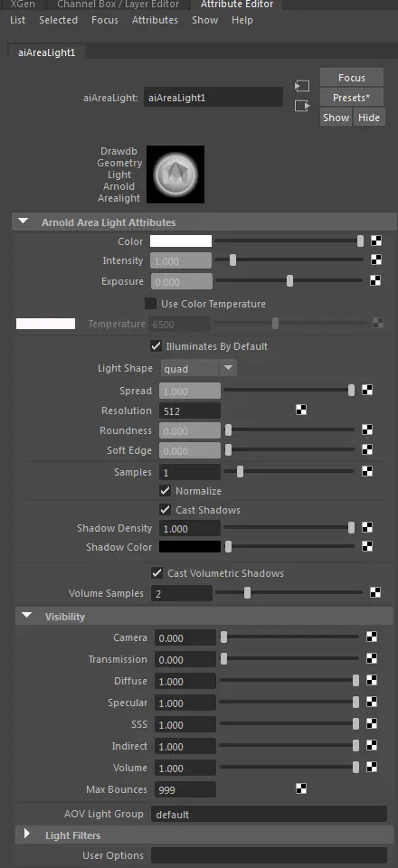
Task: Open the Light Shape quad dropdown
Action: tap(198, 368)
